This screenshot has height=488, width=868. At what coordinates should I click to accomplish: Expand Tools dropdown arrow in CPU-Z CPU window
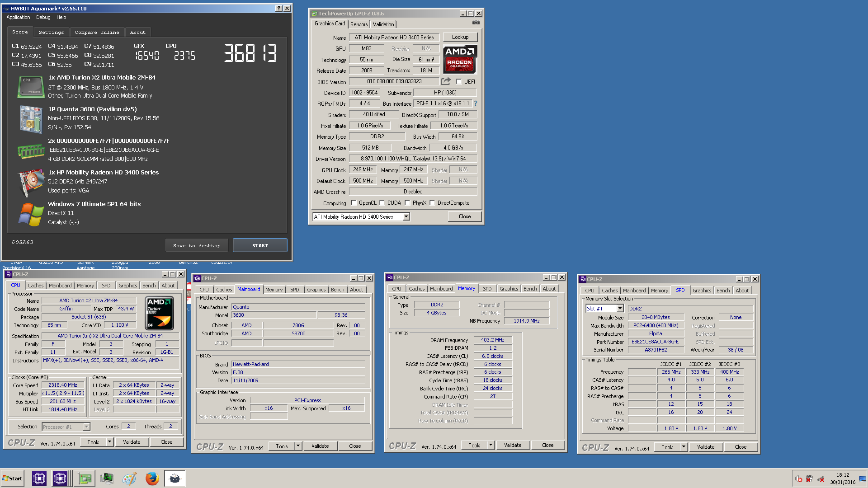point(109,442)
